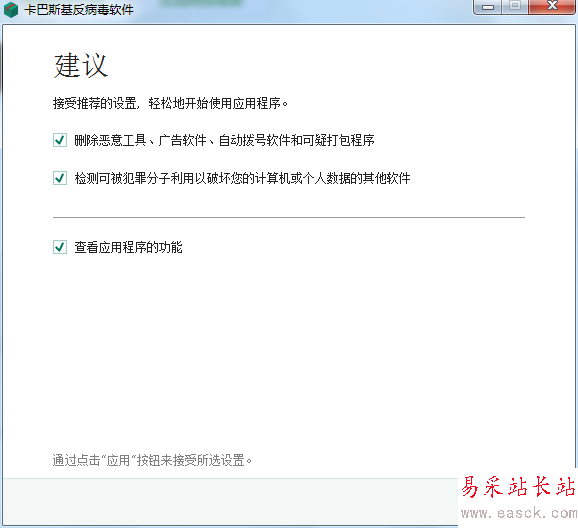Click the Kaspersky logo icon in the title bar
Screen dimensions: 578x528
[x=11, y=10]
